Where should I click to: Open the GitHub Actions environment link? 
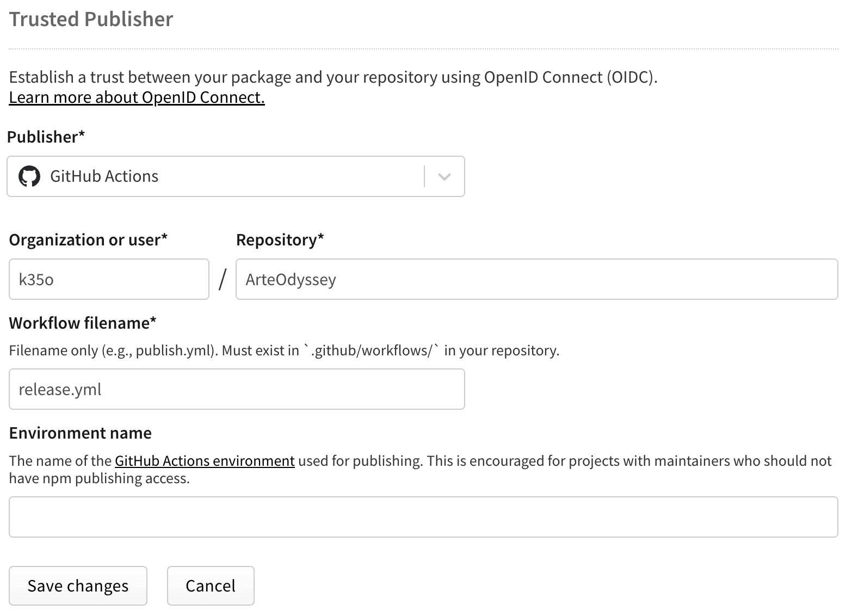(205, 461)
